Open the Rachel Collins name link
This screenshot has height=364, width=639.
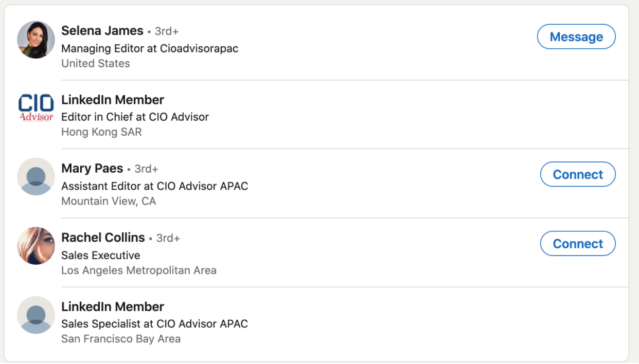(x=103, y=238)
